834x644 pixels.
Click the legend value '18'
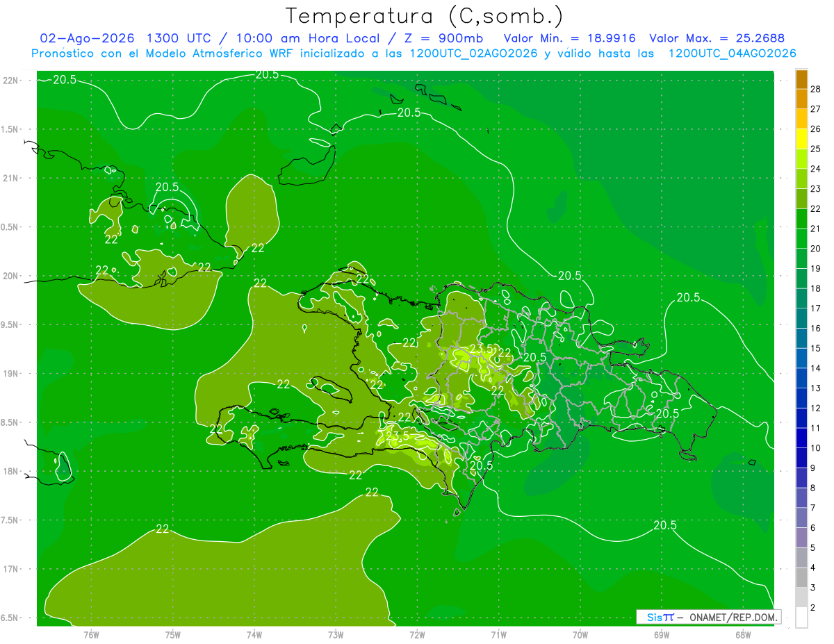(x=816, y=288)
